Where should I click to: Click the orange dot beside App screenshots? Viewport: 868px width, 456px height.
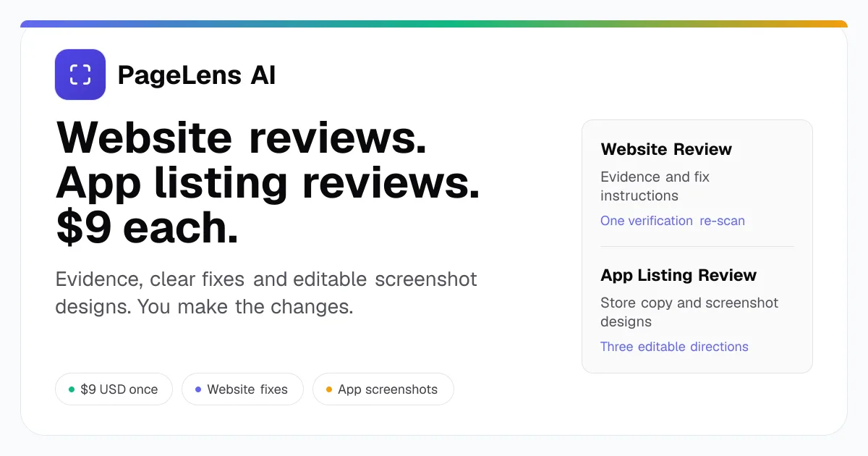pos(329,389)
